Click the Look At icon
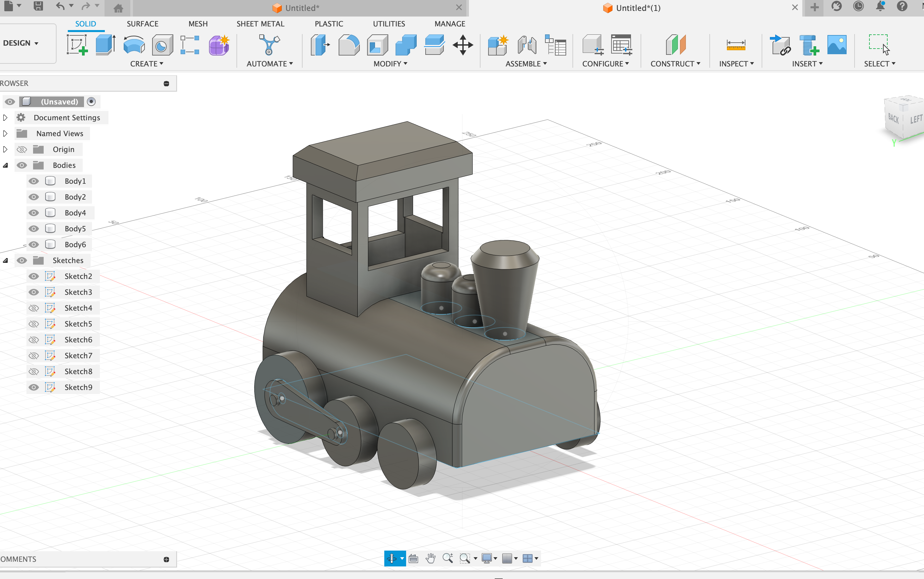The width and height of the screenshot is (924, 579). click(x=413, y=558)
